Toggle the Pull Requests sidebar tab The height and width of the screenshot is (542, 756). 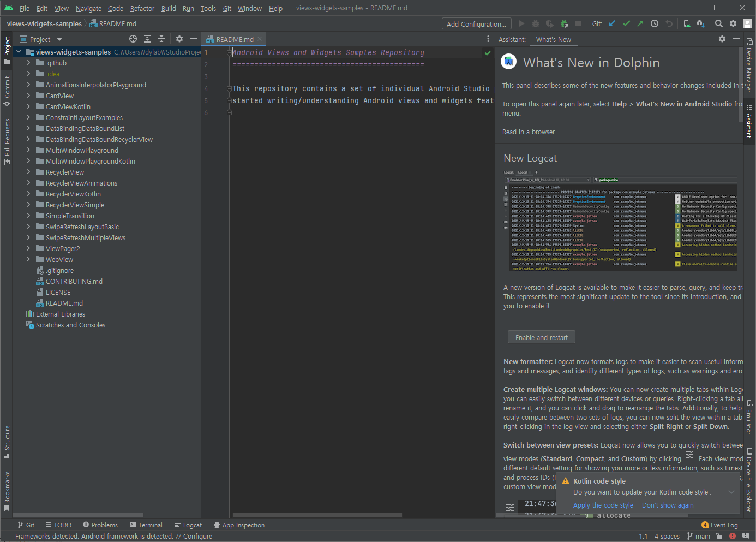(x=7, y=141)
